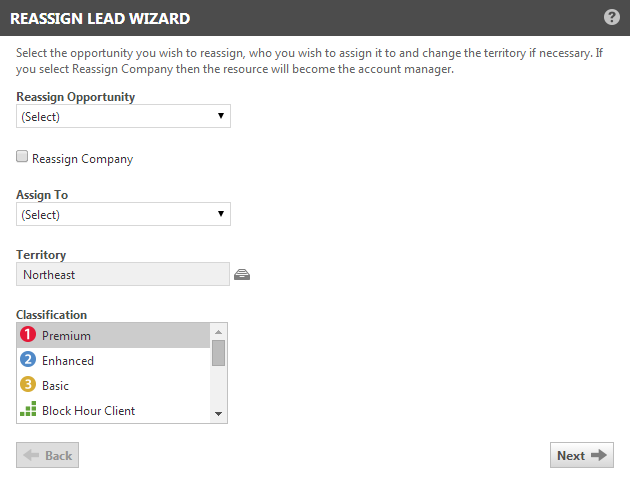Click the green Block Hour Client icon
This screenshot has width=630, height=480.
[28, 410]
